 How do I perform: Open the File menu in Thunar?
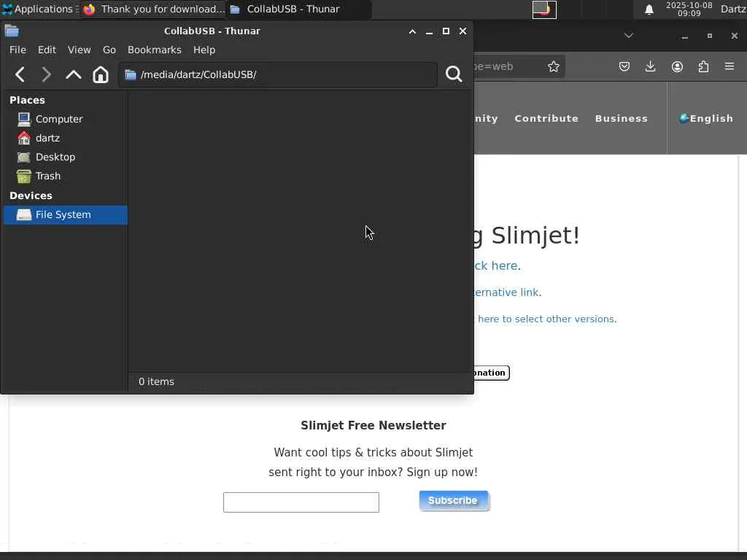coord(18,50)
